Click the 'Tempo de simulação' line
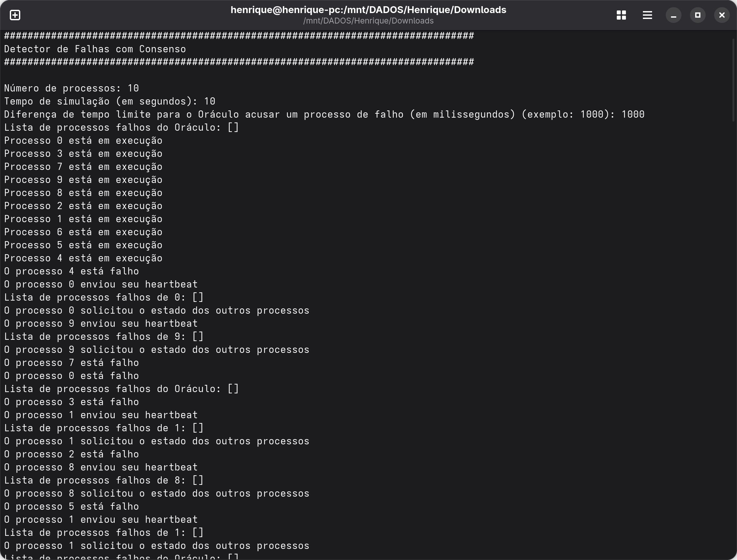 (109, 101)
